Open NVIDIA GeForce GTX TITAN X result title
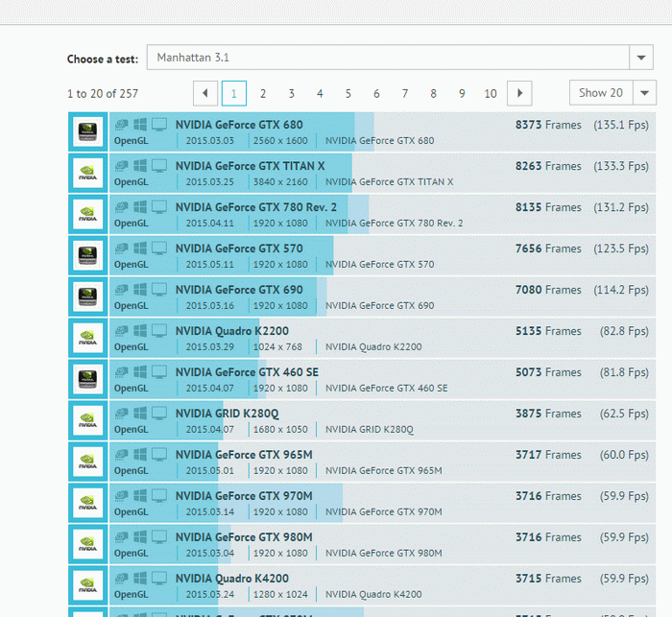The height and width of the screenshot is (617, 672). click(251, 166)
